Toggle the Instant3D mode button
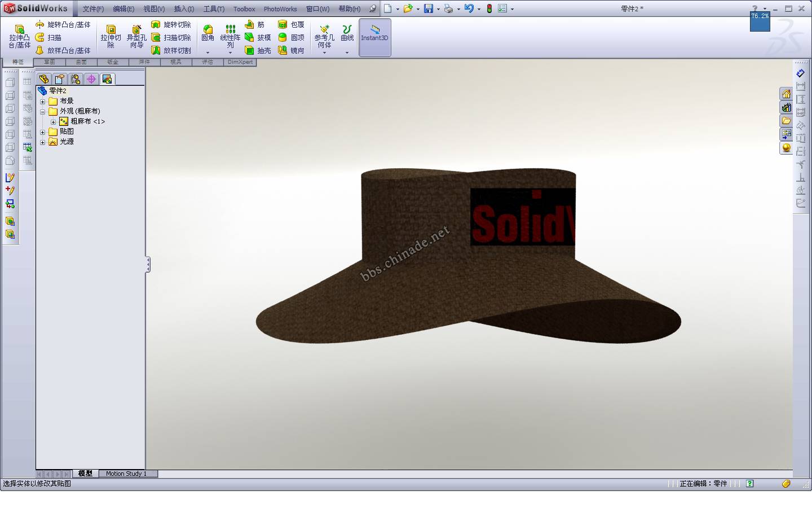This screenshot has height=508, width=812. pyautogui.click(x=374, y=37)
